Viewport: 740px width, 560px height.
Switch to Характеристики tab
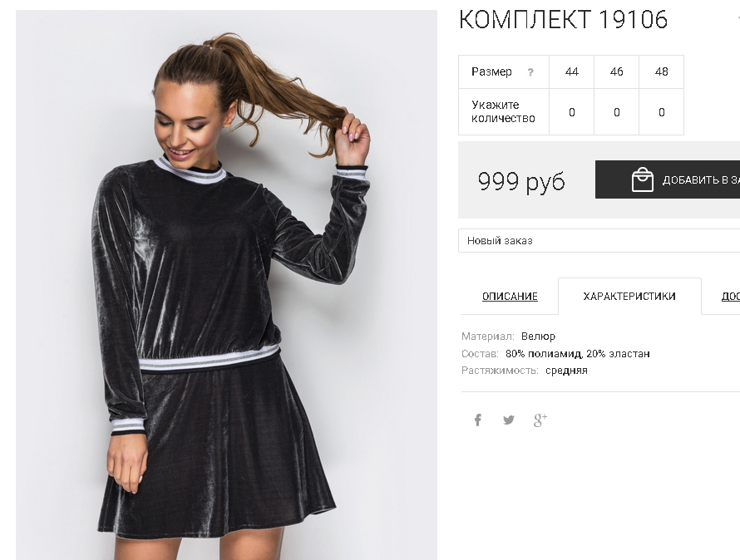(629, 297)
